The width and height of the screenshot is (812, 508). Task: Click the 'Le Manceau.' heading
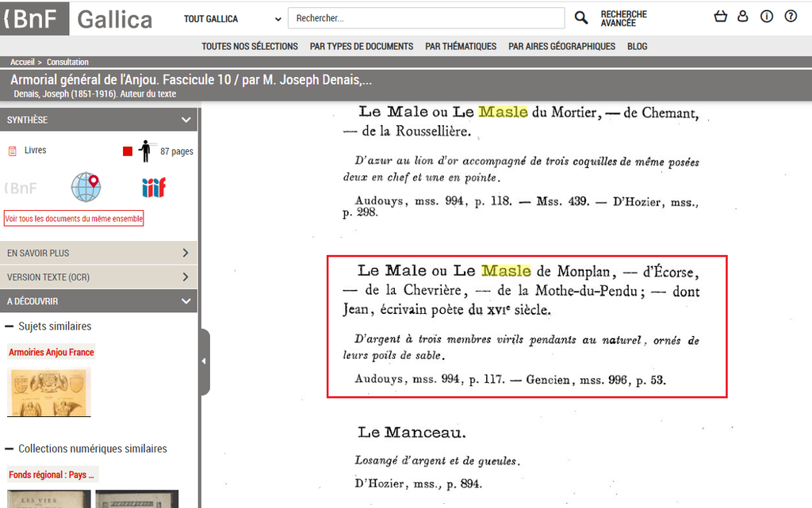[x=412, y=432]
